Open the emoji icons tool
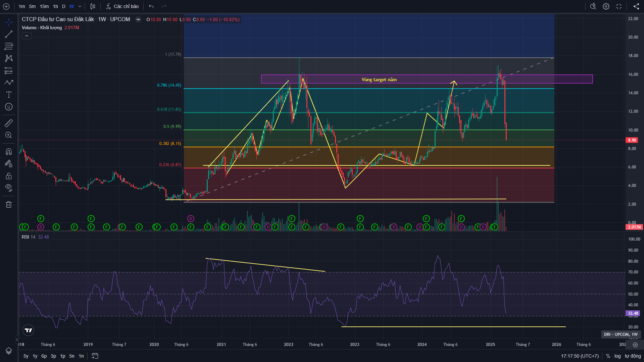The image size is (644, 362). click(x=9, y=107)
